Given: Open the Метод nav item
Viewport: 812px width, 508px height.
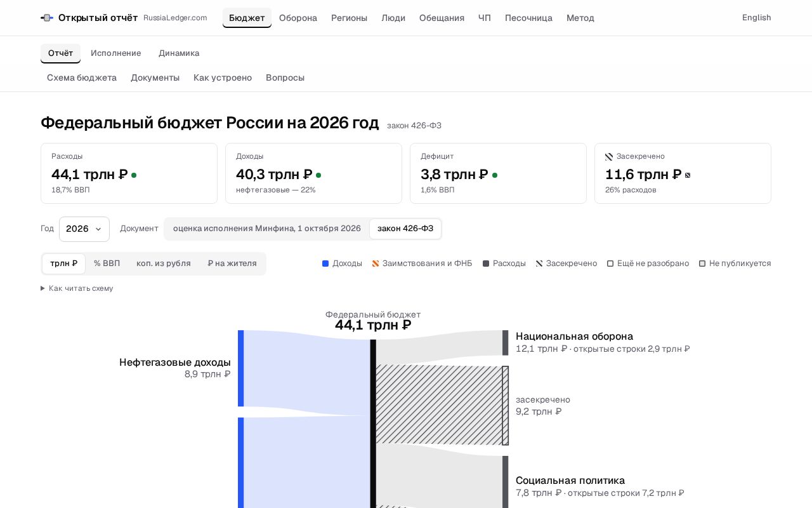Looking at the screenshot, I should tap(580, 18).
